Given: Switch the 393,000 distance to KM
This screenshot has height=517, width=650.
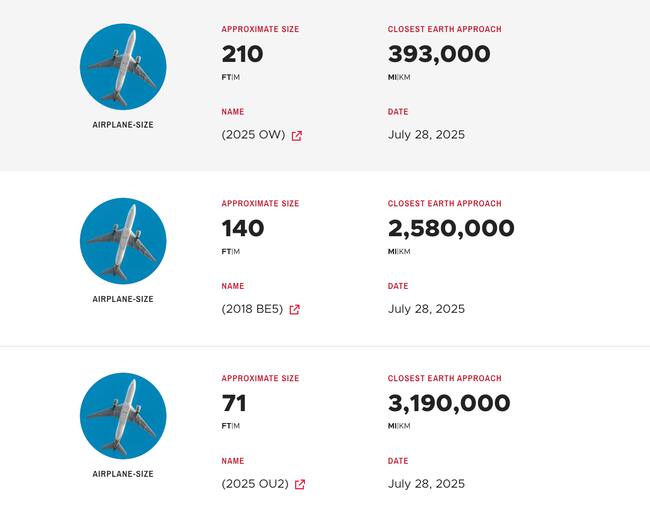Looking at the screenshot, I should click(x=405, y=77).
